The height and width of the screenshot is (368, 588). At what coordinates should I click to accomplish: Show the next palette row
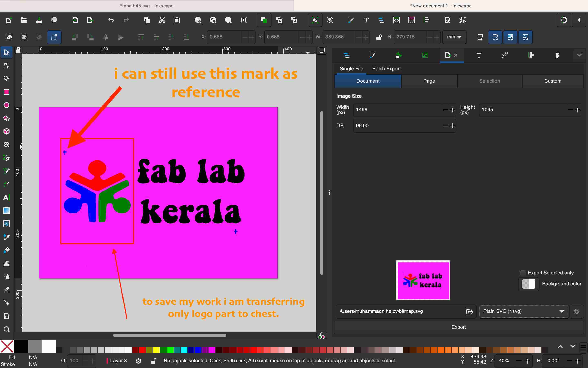573,347
